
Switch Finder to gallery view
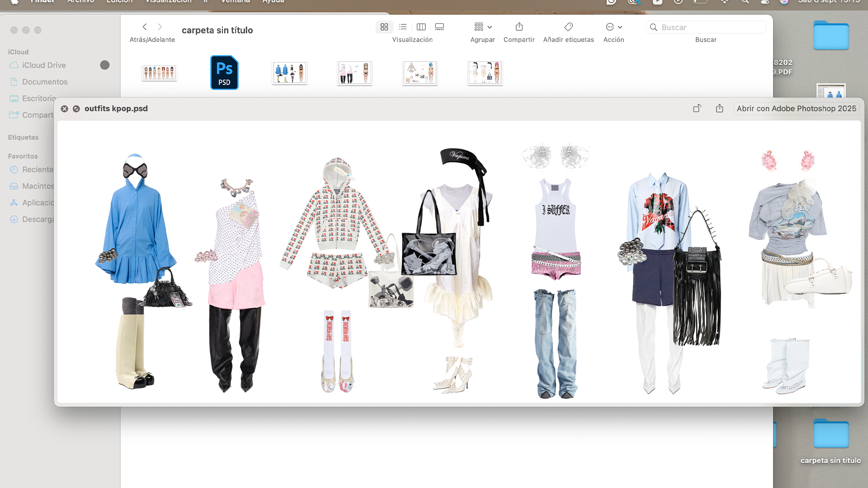pyautogui.click(x=439, y=27)
